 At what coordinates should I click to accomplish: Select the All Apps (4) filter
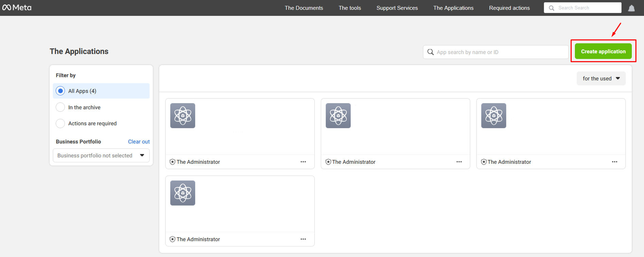(x=60, y=91)
